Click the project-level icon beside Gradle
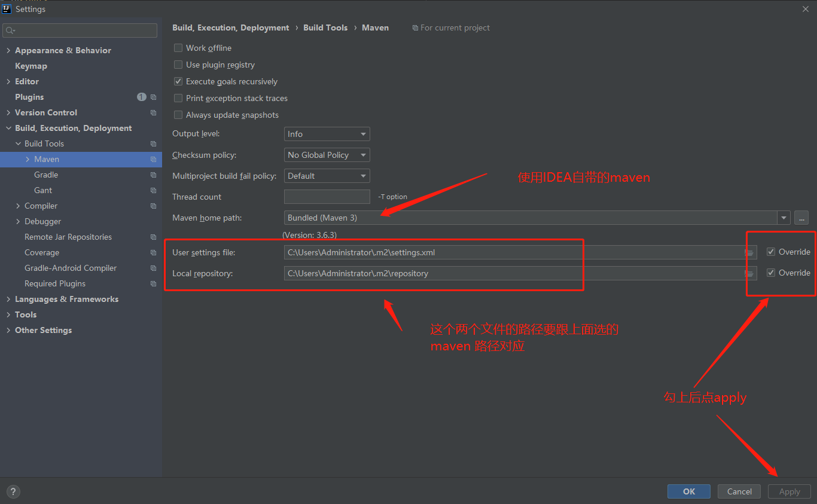The width and height of the screenshot is (817, 504). tap(153, 175)
